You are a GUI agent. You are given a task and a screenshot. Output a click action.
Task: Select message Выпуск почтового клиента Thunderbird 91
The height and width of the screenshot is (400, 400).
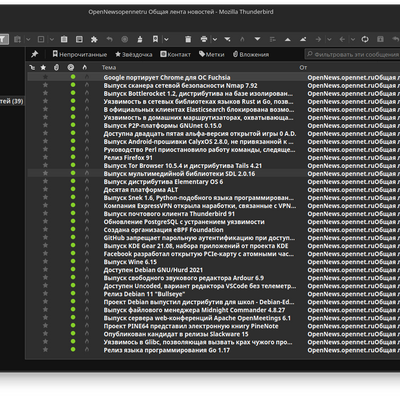[214, 214]
